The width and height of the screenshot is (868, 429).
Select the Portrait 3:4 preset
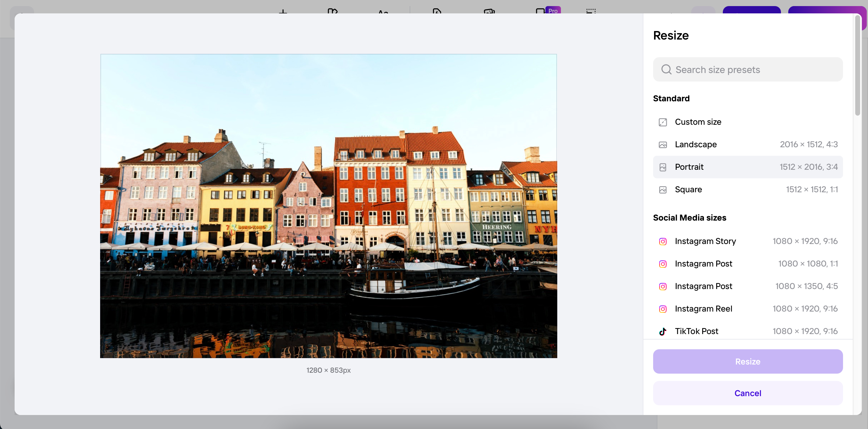[747, 167]
